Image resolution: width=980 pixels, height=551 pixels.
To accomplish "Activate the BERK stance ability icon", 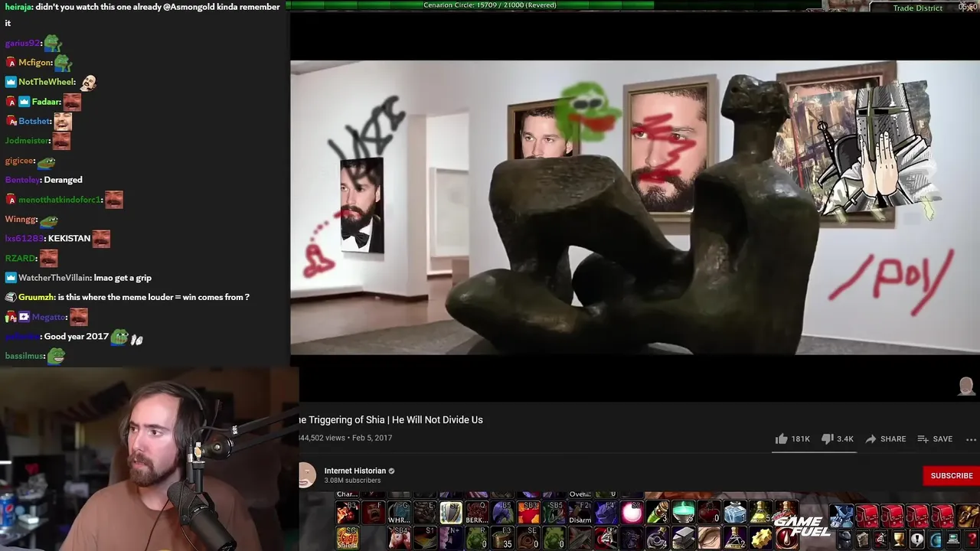I will (477, 513).
